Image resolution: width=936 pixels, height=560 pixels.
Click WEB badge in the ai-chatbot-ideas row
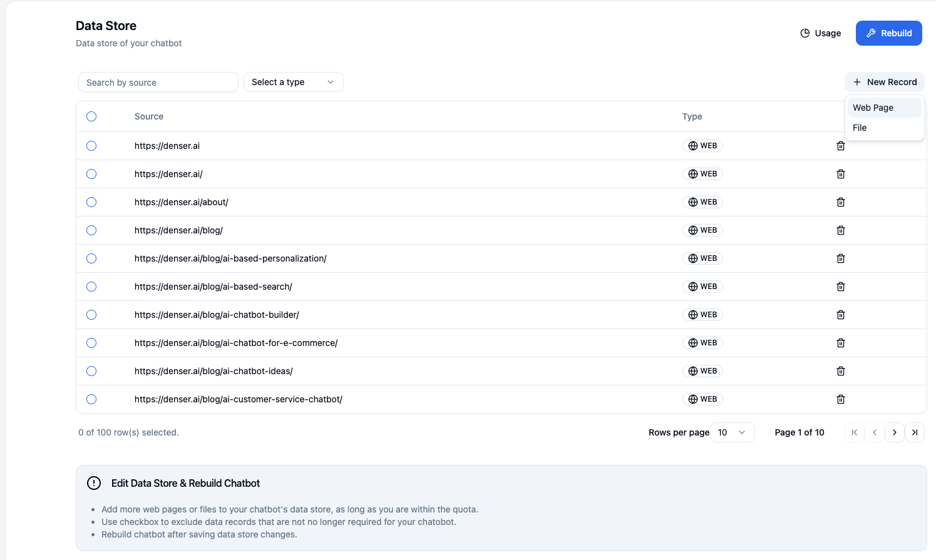[x=702, y=371]
